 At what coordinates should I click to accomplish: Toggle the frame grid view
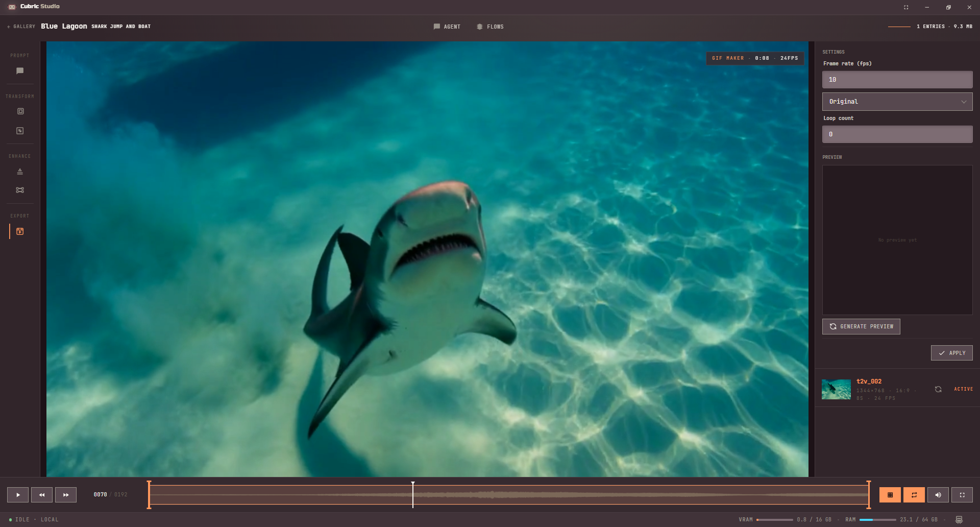click(890, 495)
